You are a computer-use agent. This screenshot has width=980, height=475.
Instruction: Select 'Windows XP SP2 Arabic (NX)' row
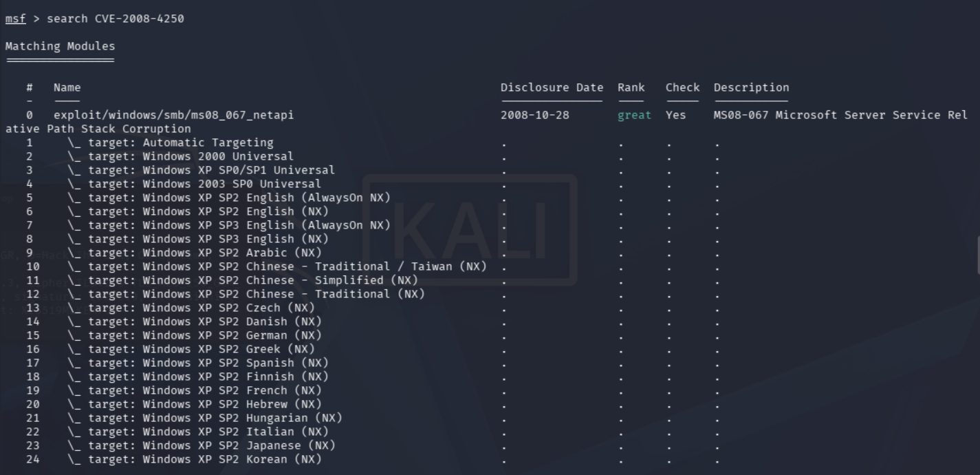195,253
